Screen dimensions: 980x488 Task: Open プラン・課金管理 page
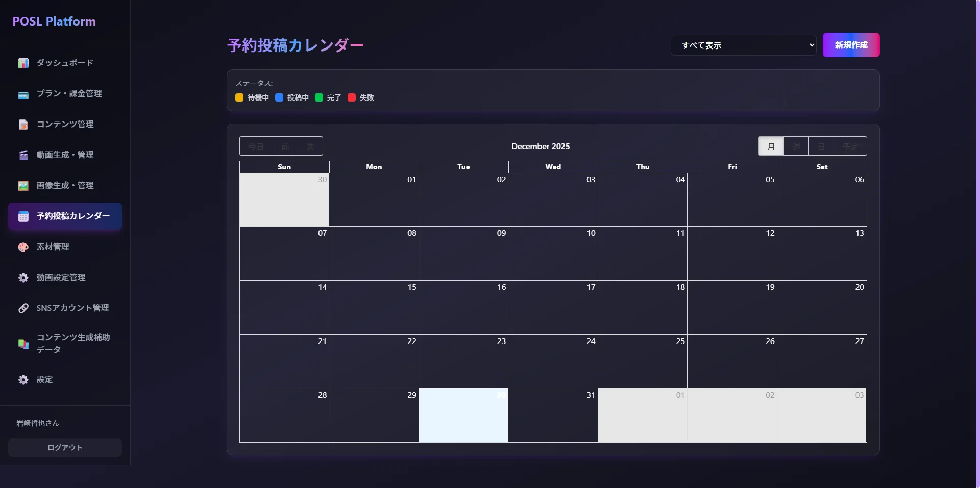pyautogui.click(x=65, y=93)
